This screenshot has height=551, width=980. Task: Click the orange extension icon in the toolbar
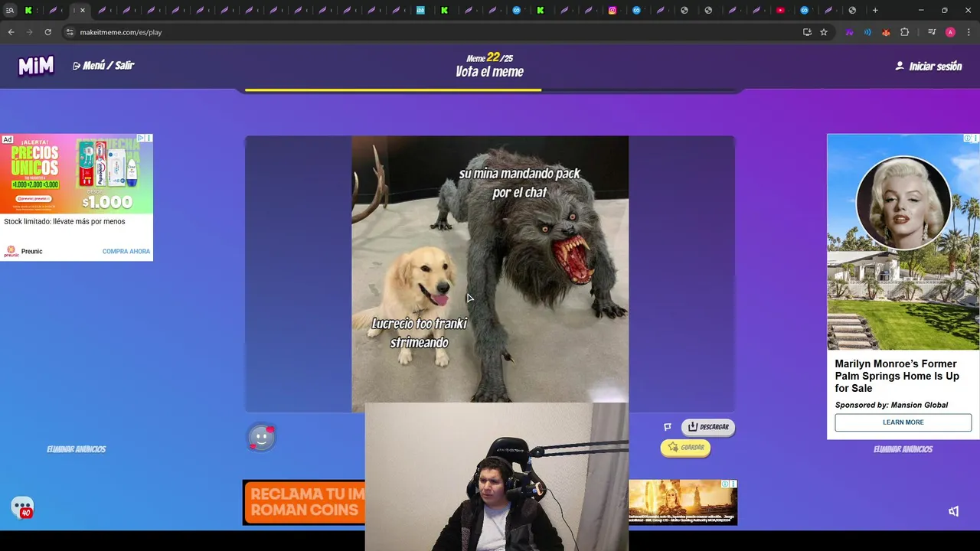(x=886, y=32)
